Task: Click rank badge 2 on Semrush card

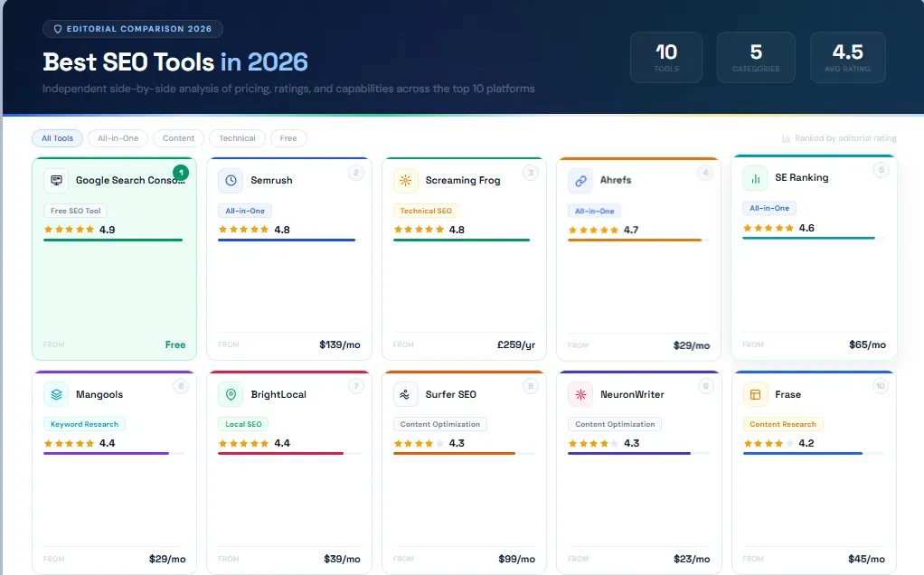Action: tap(356, 173)
